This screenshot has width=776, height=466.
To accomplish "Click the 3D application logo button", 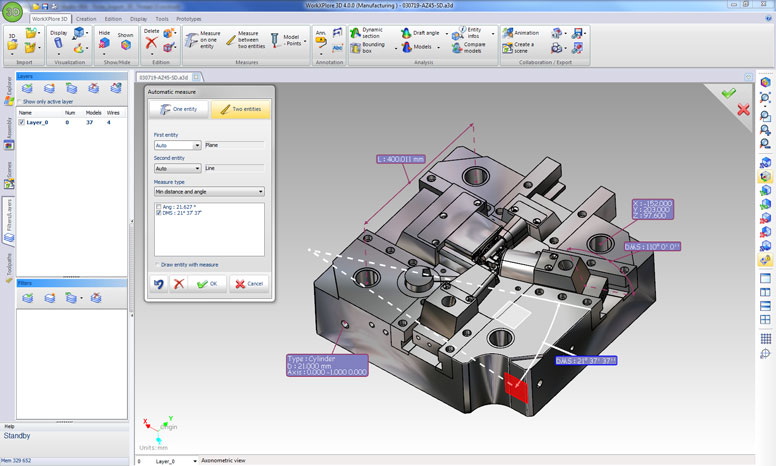I will tap(12, 11).
